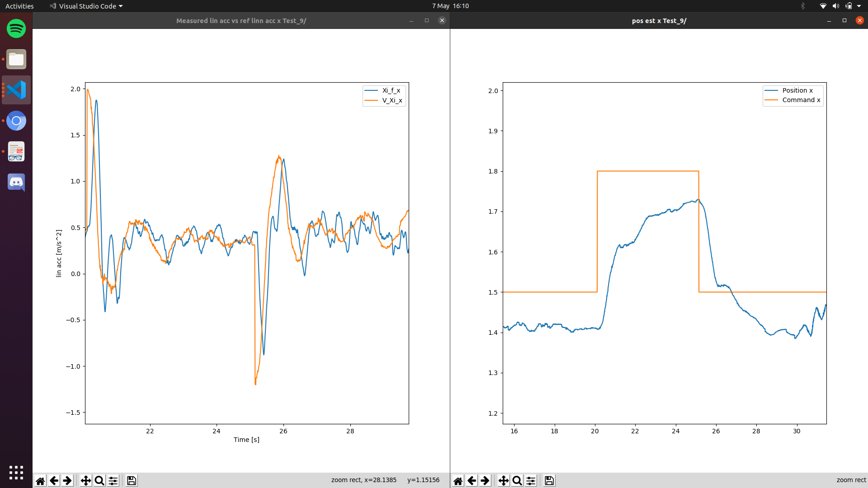Open Spotify from the dock
Viewport: 868px width, 488px height.
[16, 28]
